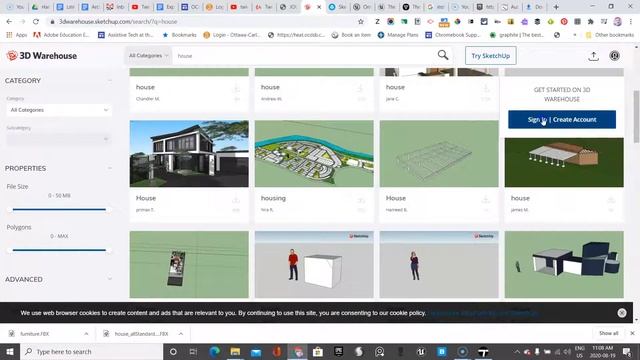Download the House model by Hameed B.

(486, 200)
